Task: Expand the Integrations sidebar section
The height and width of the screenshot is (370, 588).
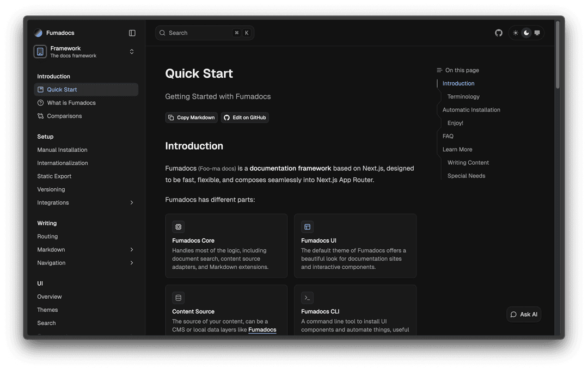Action: 132,203
